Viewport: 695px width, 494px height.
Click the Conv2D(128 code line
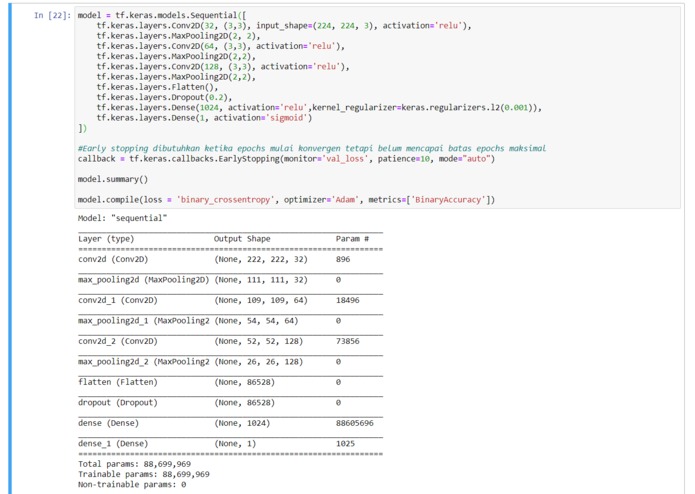[x=223, y=66]
